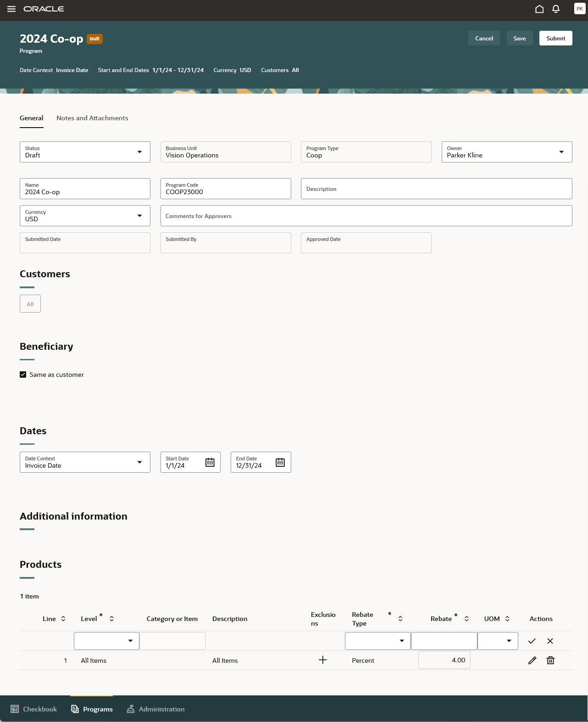Open the hamburger navigation menu
The height and width of the screenshot is (722, 588).
click(11, 9)
